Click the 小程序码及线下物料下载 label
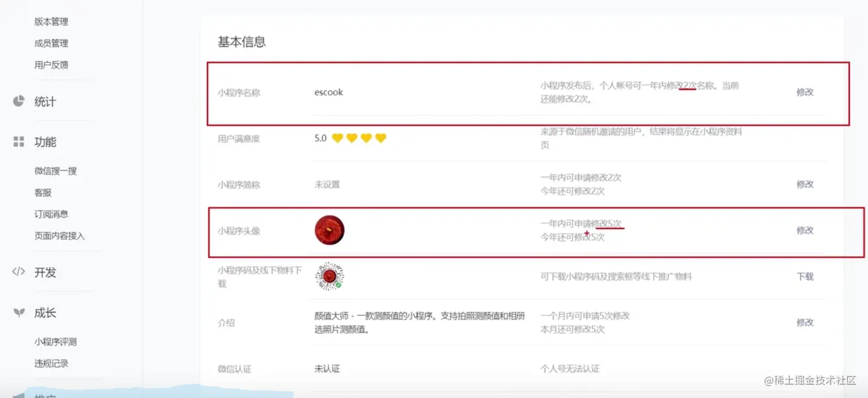This screenshot has width=868, height=398. (x=260, y=277)
